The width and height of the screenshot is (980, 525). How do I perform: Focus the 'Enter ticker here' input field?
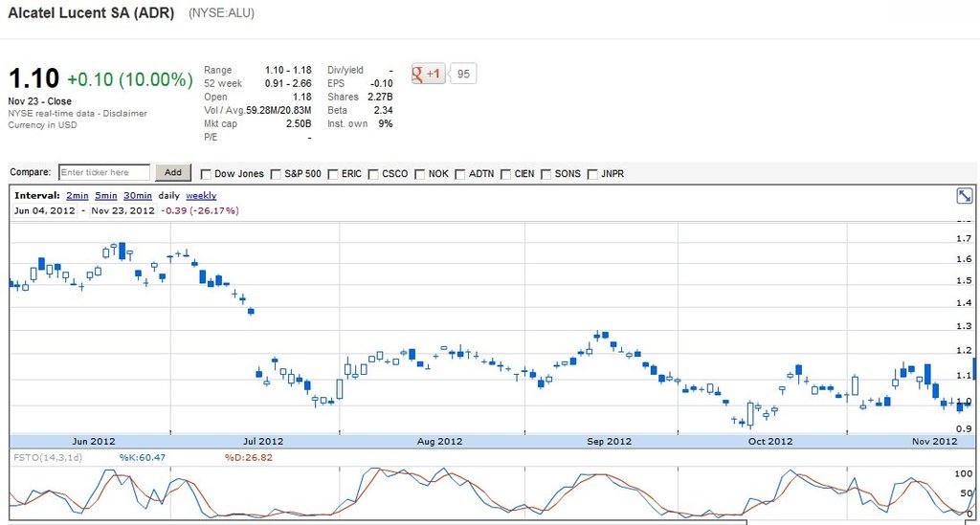click(104, 172)
